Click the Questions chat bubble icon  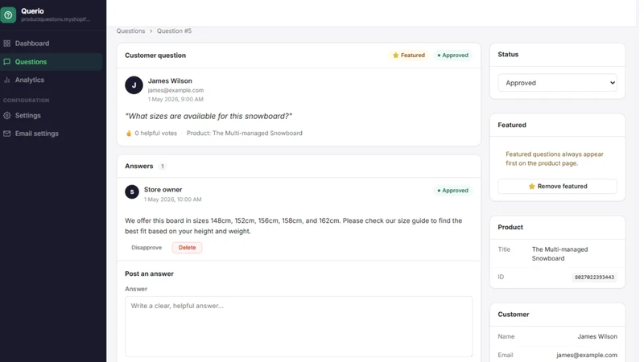pos(7,62)
